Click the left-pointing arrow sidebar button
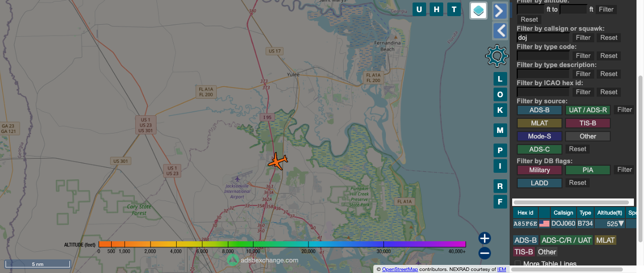 coord(500,31)
